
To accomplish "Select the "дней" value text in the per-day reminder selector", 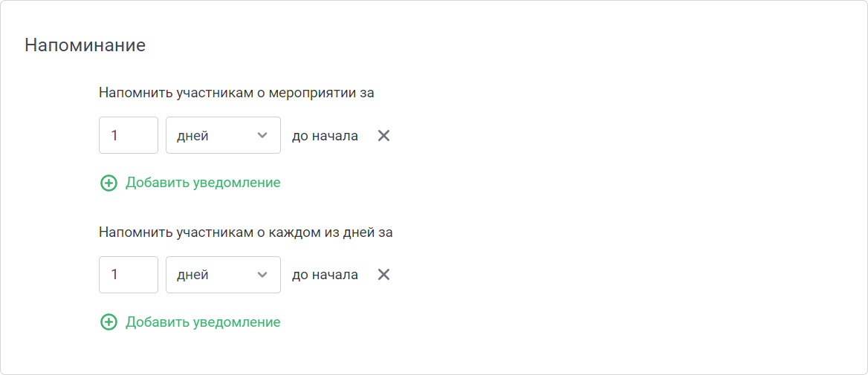I will click(x=192, y=275).
